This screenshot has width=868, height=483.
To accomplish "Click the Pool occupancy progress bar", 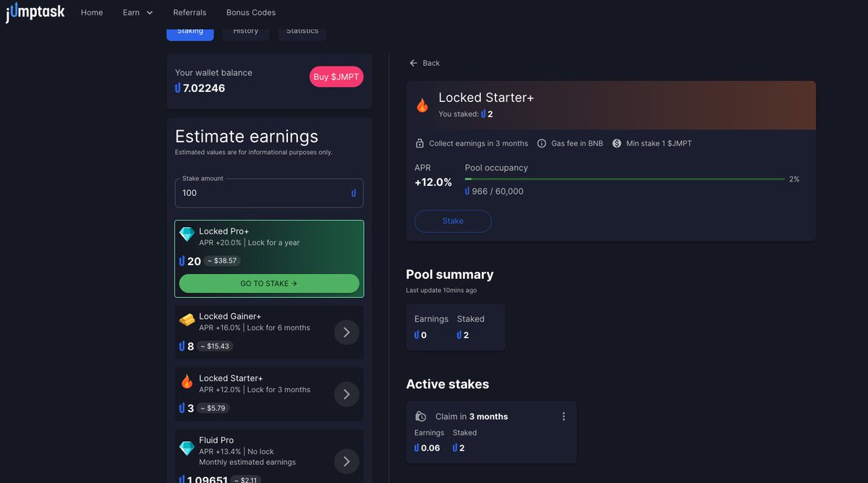I will click(x=625, y=179).
